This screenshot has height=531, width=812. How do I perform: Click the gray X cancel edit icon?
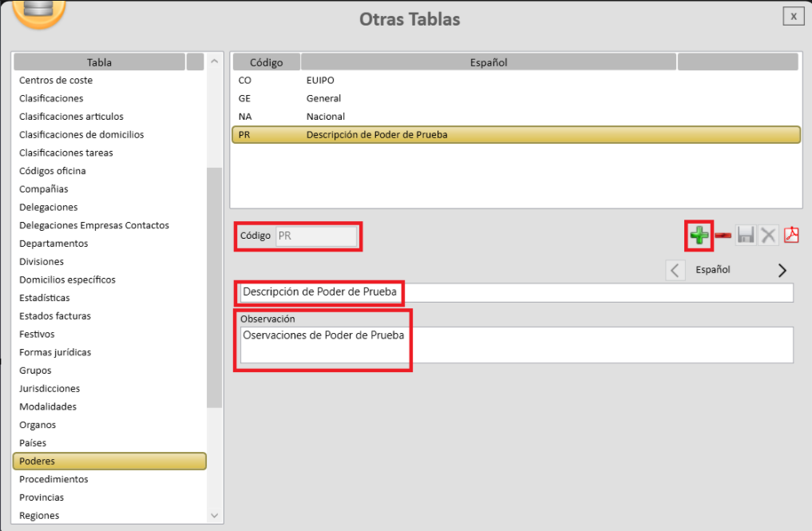coord(768,236)
